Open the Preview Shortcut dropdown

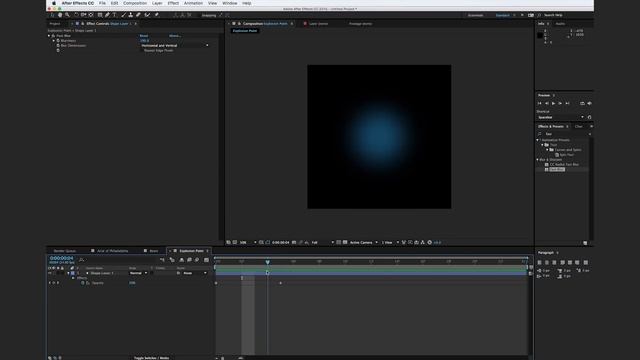click(x=561, y=117)
